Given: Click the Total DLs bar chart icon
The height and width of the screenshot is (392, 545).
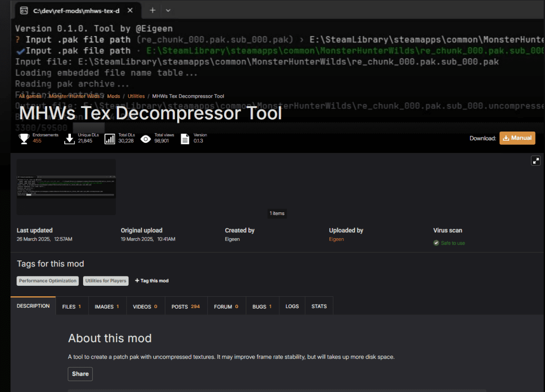Looking at the screenshot, I should (x=110, y=139).
